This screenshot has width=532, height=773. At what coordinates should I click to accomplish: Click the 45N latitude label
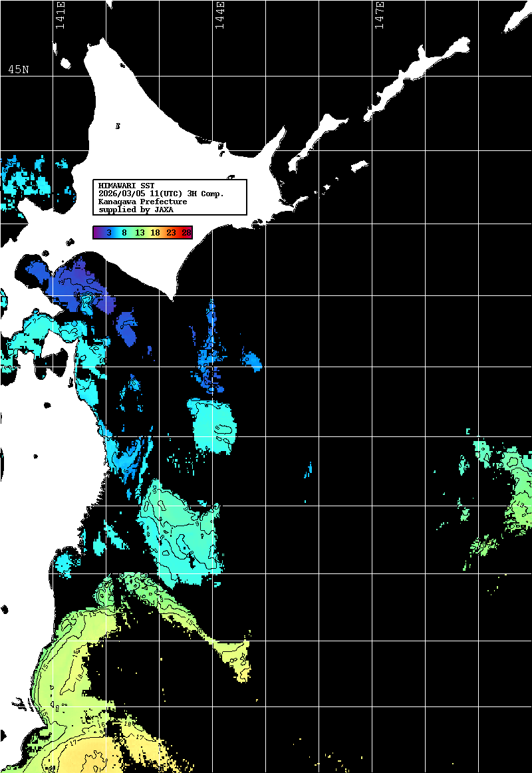click(19, 70)
